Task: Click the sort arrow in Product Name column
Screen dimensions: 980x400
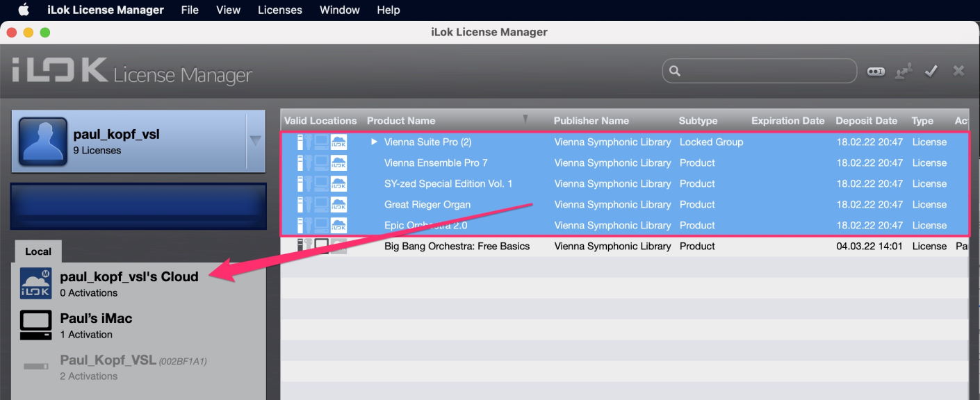Action: 525,119
